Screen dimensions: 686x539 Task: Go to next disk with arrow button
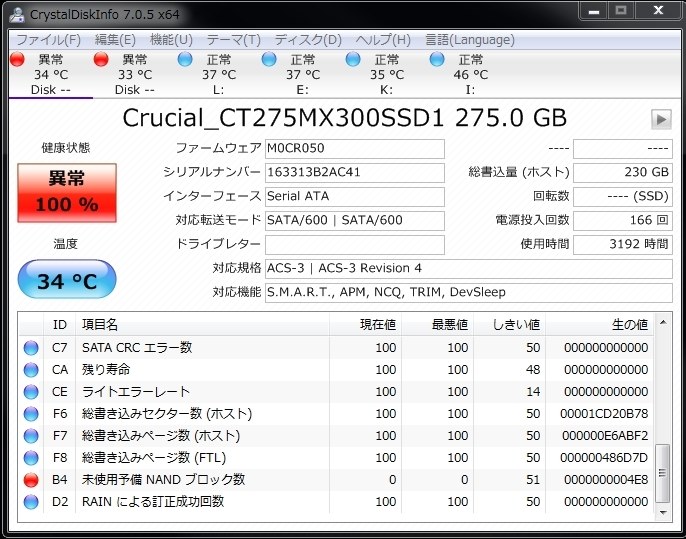tap(661, 119)
